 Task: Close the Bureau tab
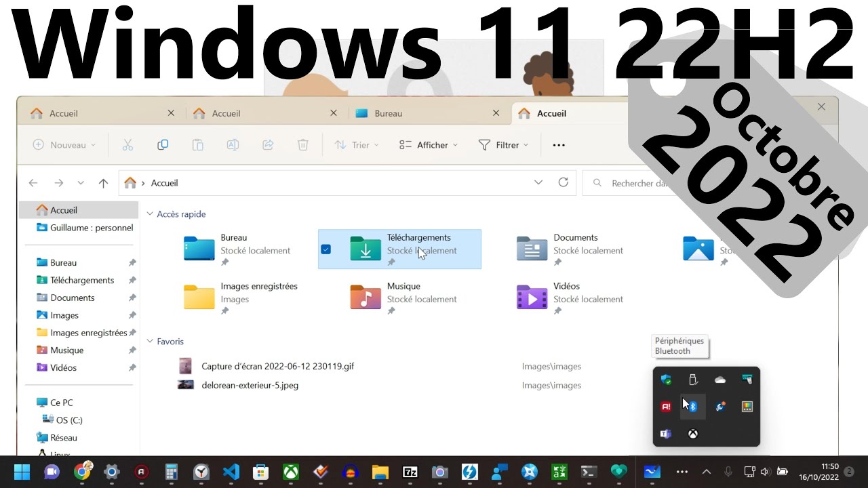[496, 113]
